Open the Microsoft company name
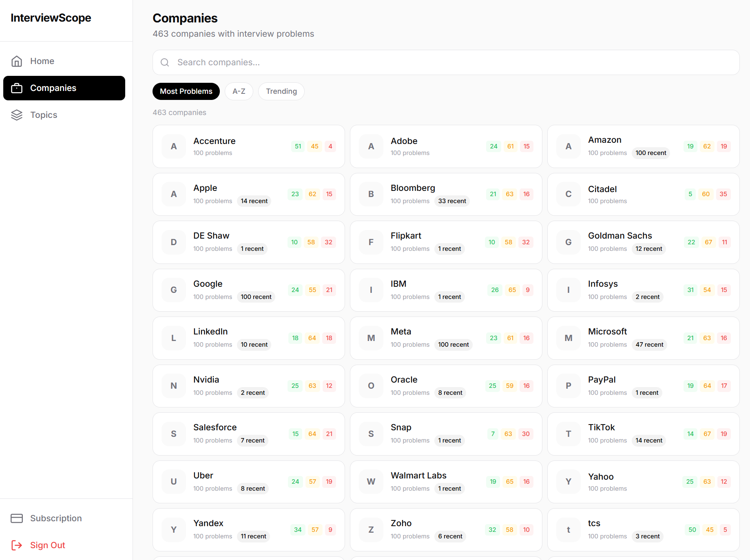Image resolution: width=750 pixels, height=560 pixels. click(x=607, y=332)
